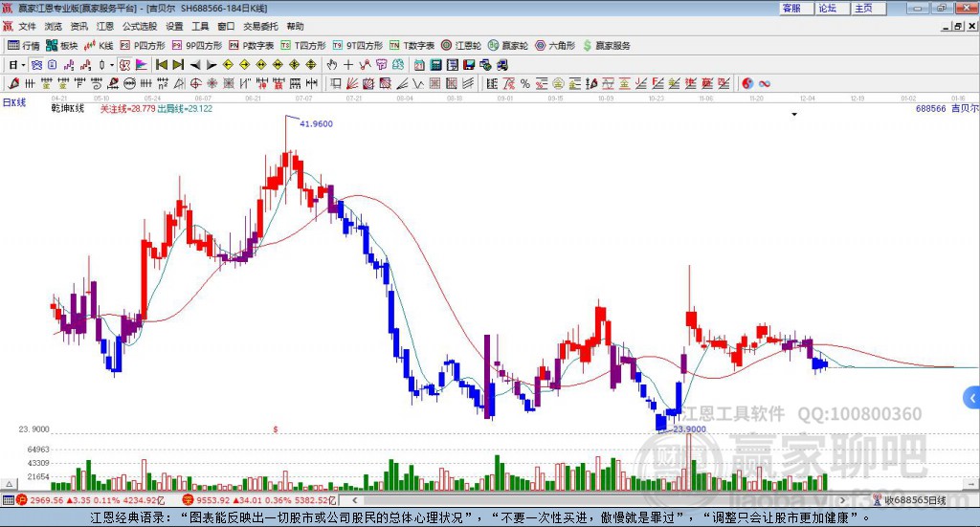Image resolution: width=980 pixels, height=527 pixels.
Task: Click the Shanghai index 2969.56 status entry
Action: tap(91, 500)
